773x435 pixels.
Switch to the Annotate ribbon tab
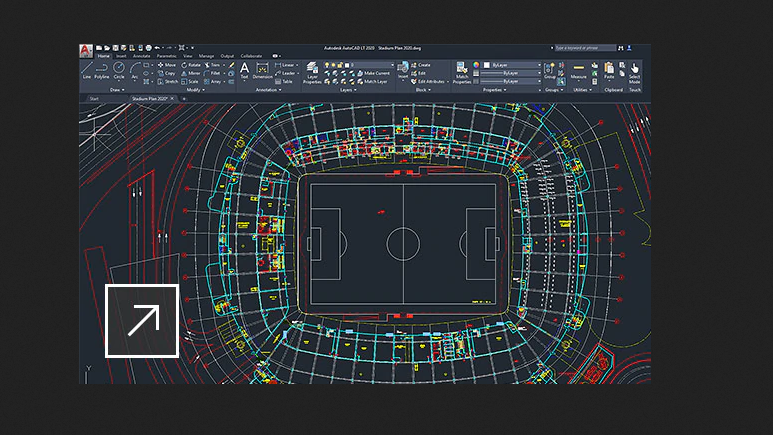[x=143, y=56]
